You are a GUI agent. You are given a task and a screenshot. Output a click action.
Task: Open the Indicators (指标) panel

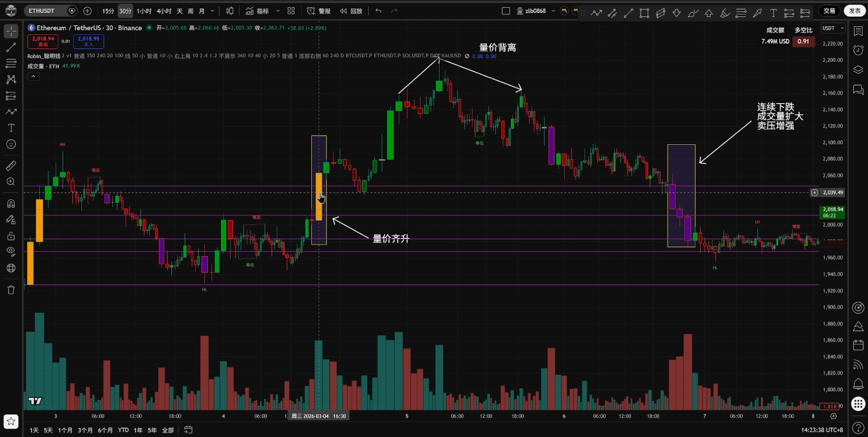(257, 11)
